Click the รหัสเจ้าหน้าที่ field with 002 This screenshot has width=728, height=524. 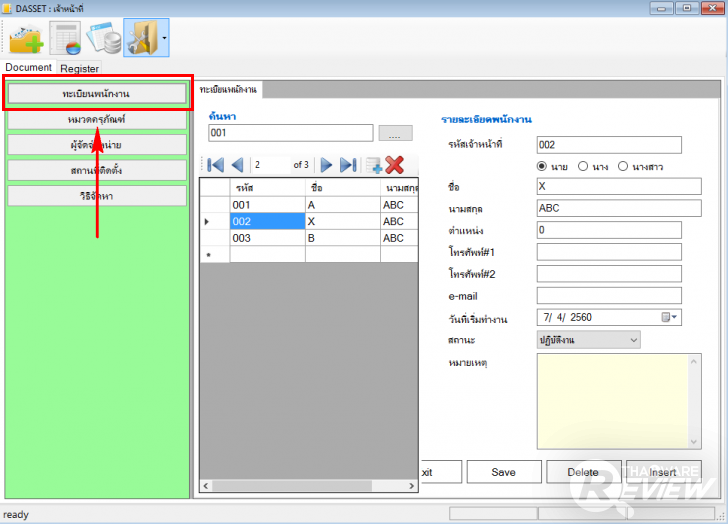609,145
